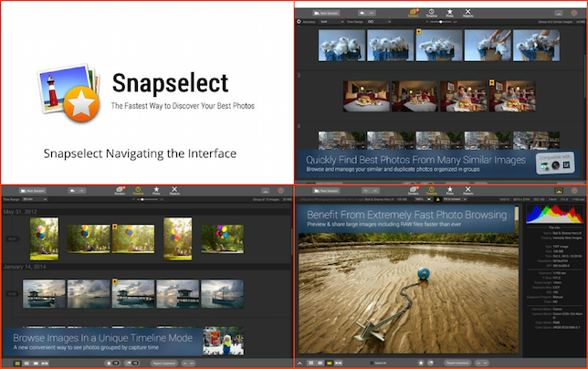Select second view mode icon in balloons window footer
The width and height of the screenshot is (588, 369).
click(x=26, y=364)
